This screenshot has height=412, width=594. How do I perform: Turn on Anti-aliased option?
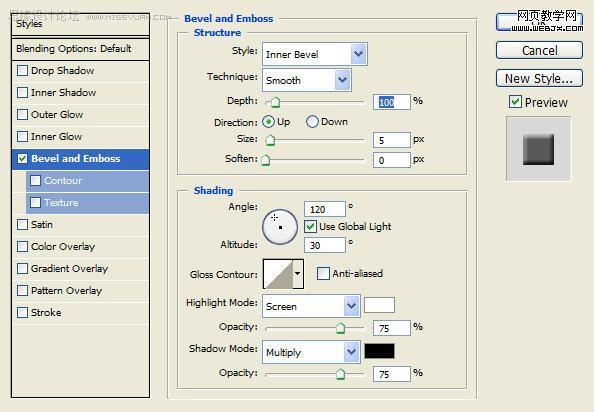pos(323,273)
